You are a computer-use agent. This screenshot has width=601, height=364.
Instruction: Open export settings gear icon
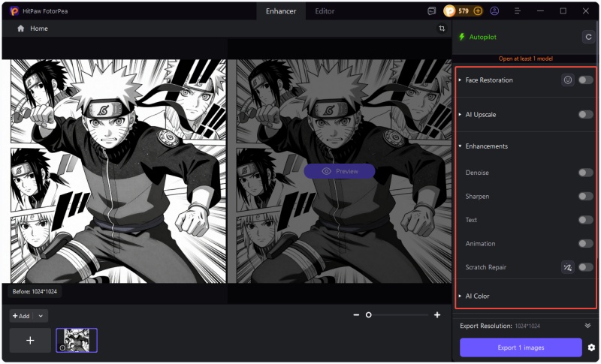(591, 347)
